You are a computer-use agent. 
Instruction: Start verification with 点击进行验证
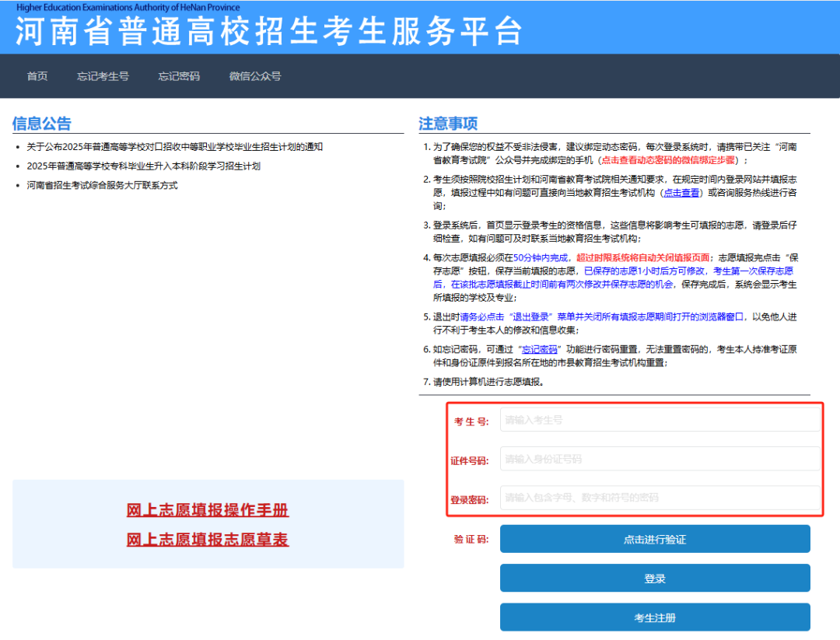click(656, 538)
